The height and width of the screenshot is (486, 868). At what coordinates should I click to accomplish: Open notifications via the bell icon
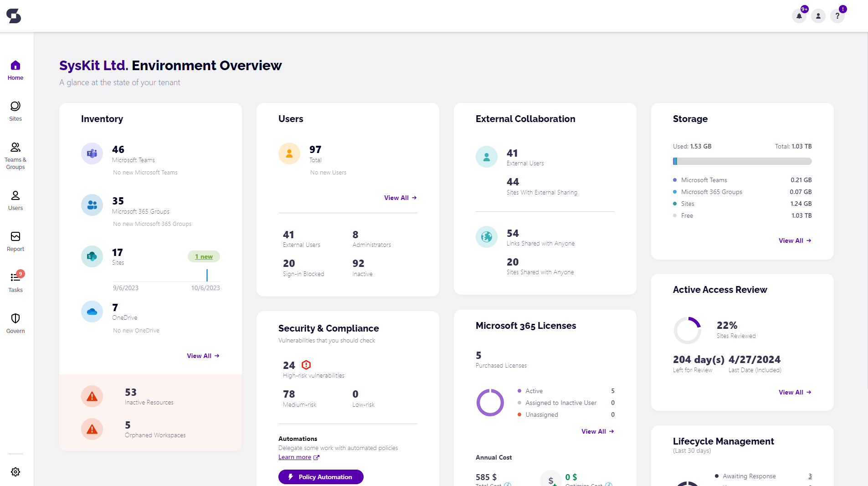click(x=799, y=15)
